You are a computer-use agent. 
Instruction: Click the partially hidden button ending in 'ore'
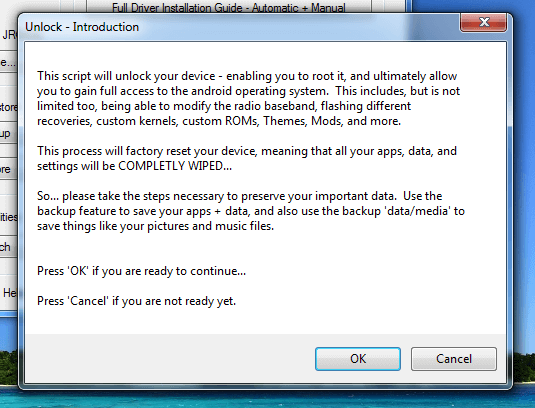click(x=9, y=169)
